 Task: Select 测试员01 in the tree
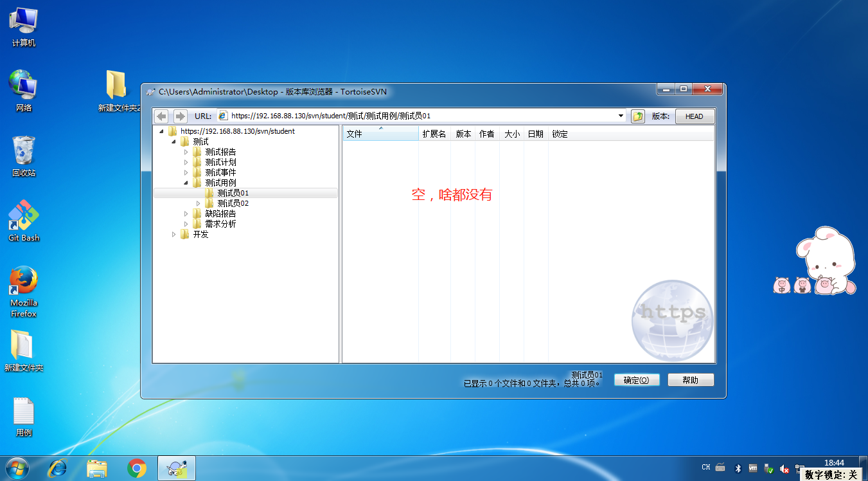(233, 193)
